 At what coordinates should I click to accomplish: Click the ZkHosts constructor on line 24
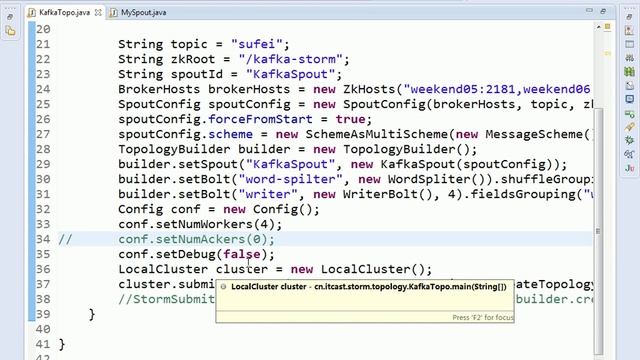coord(369,89)
